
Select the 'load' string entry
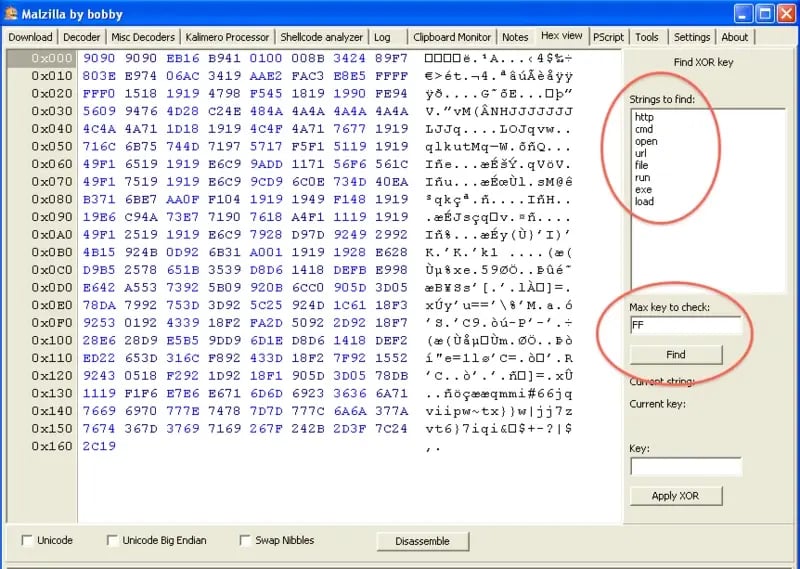click(644, 201)
